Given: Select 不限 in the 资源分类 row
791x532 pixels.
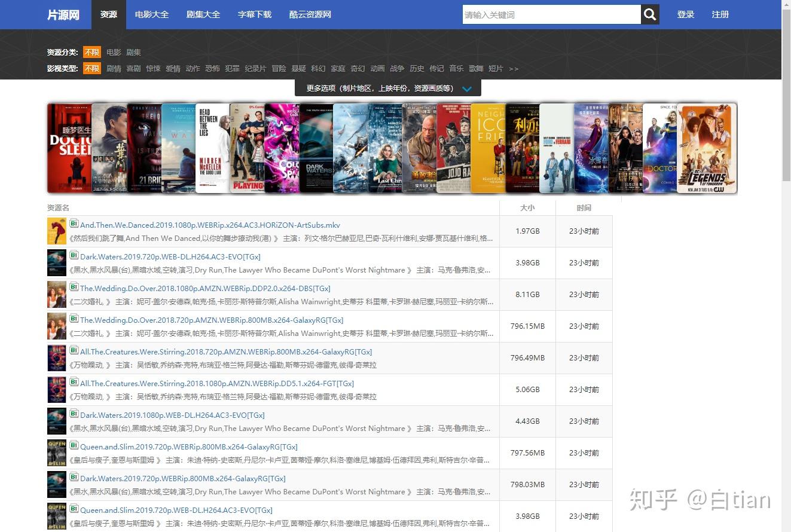Looking at the screenshot, I should tap(91, 53).
